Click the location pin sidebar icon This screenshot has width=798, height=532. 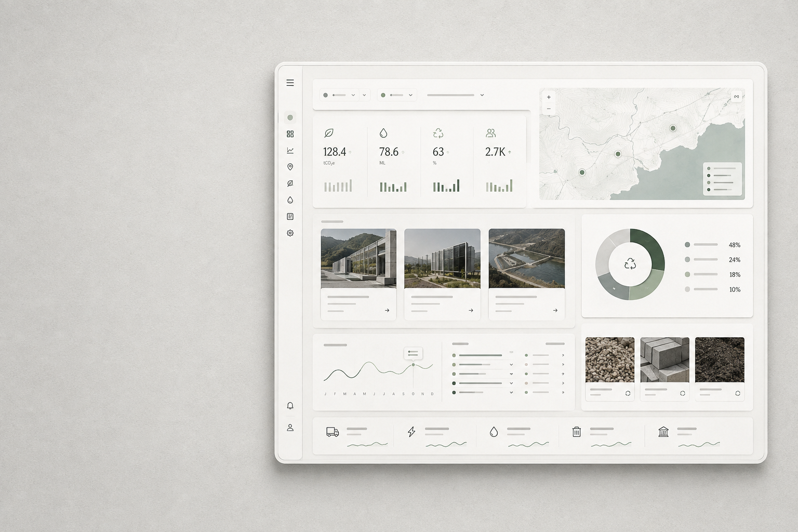pos(290,167)
